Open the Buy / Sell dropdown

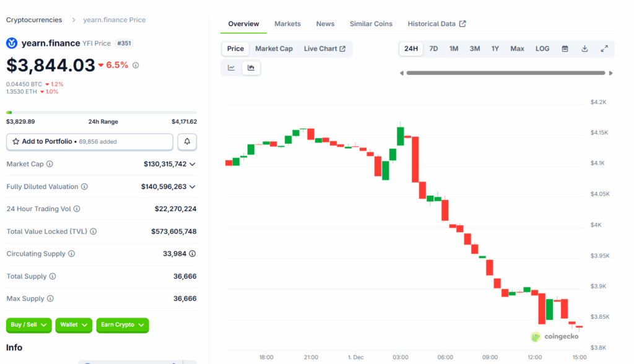click(x=28, y=325)
